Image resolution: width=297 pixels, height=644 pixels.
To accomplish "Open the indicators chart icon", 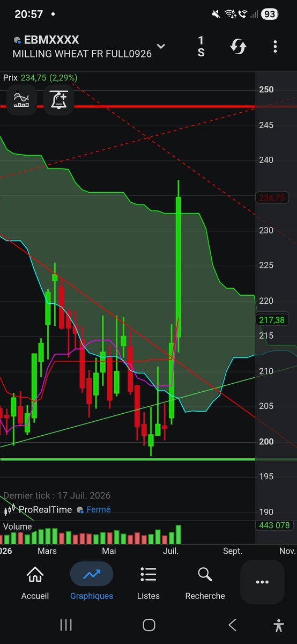I will click(x=21, y=99).
